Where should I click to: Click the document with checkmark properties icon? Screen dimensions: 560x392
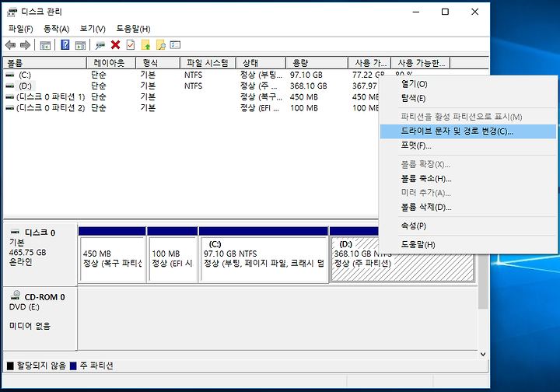pos(131,45)
